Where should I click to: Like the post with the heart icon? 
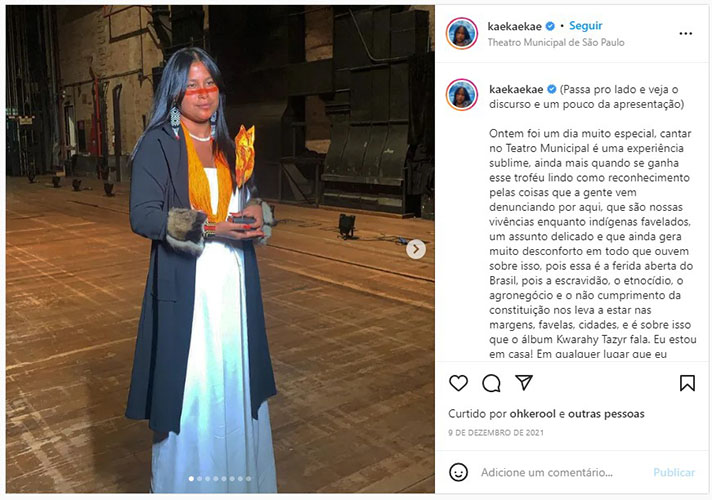(458, 383)
